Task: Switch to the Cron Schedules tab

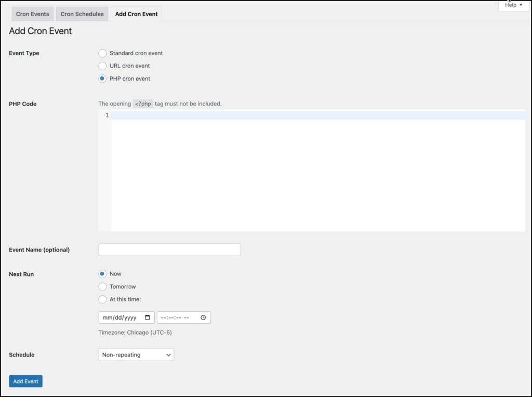Action: [82, 14]
